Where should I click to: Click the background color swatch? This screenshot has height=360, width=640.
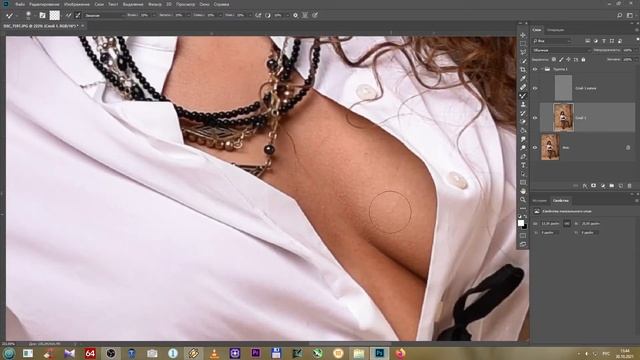tap(525, 227)
